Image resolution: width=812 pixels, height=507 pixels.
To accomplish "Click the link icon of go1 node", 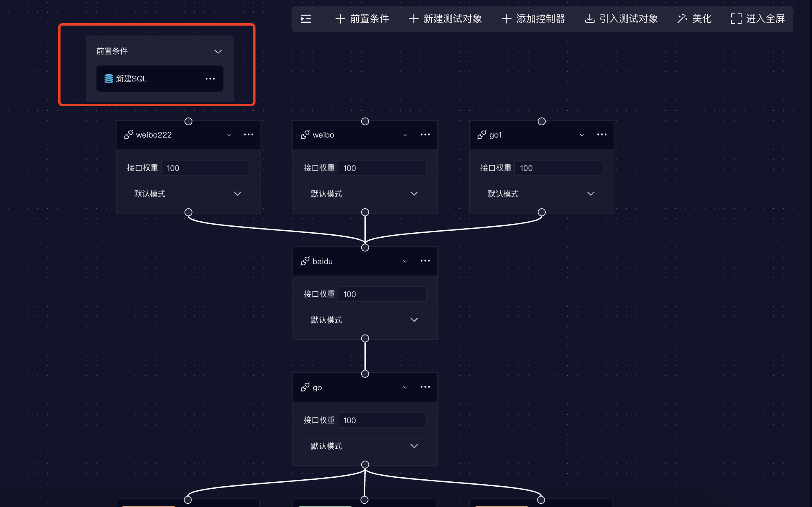I will (x=482, y=135).
